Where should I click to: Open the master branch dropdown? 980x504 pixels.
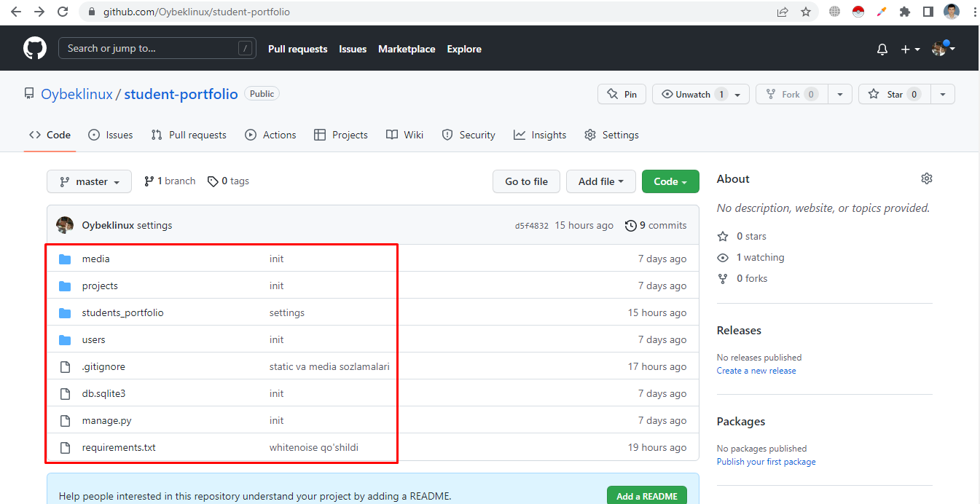tap(89, 181)
